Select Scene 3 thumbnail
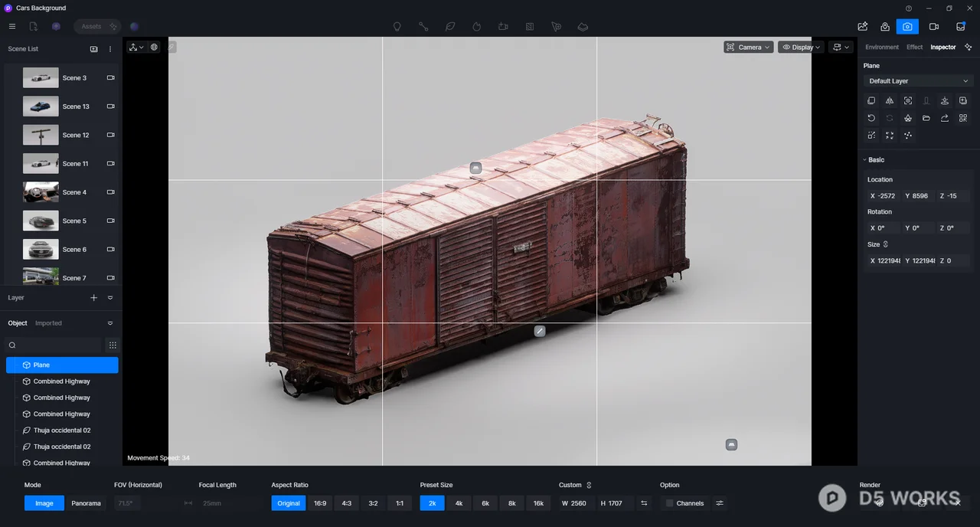The width and height of the screenshot is (980, 527). (41, 77)
